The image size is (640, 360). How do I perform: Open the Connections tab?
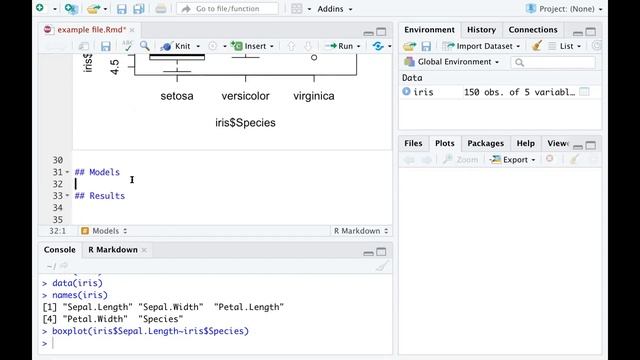(533, 30)
